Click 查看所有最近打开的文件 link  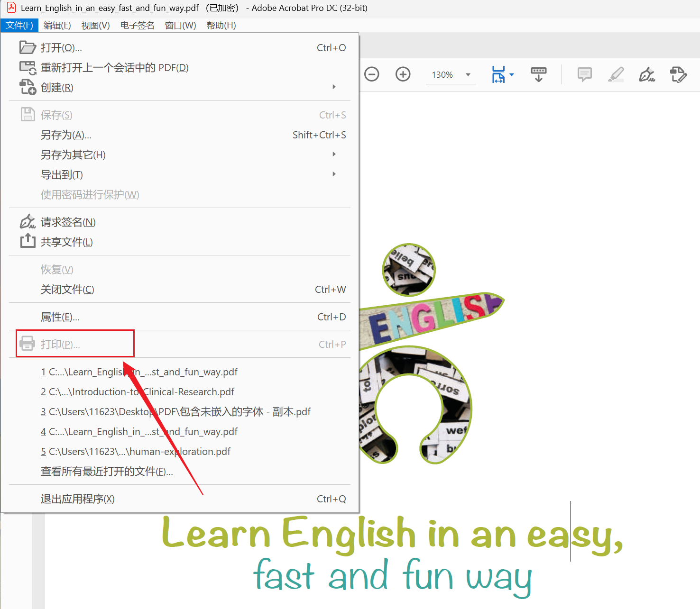pos(106,471)
